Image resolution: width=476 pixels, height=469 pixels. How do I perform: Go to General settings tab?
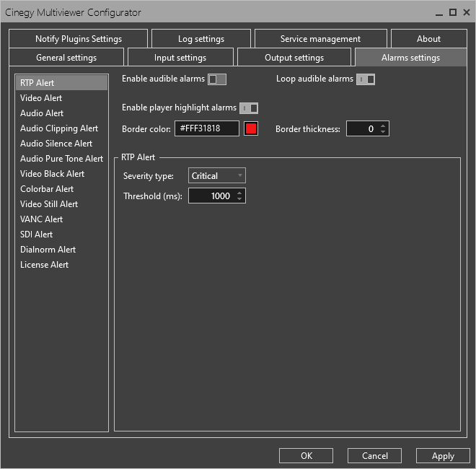point(66,58)
